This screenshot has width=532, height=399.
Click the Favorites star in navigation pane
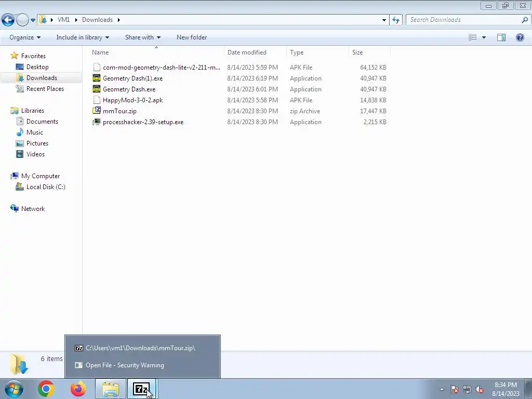pos(14,56)
